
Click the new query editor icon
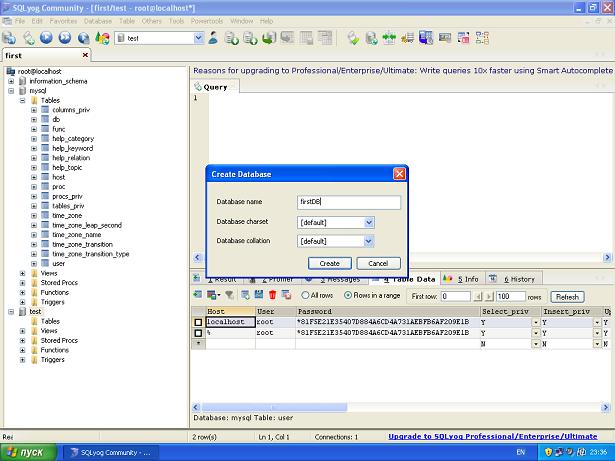(x=28, y=38)
